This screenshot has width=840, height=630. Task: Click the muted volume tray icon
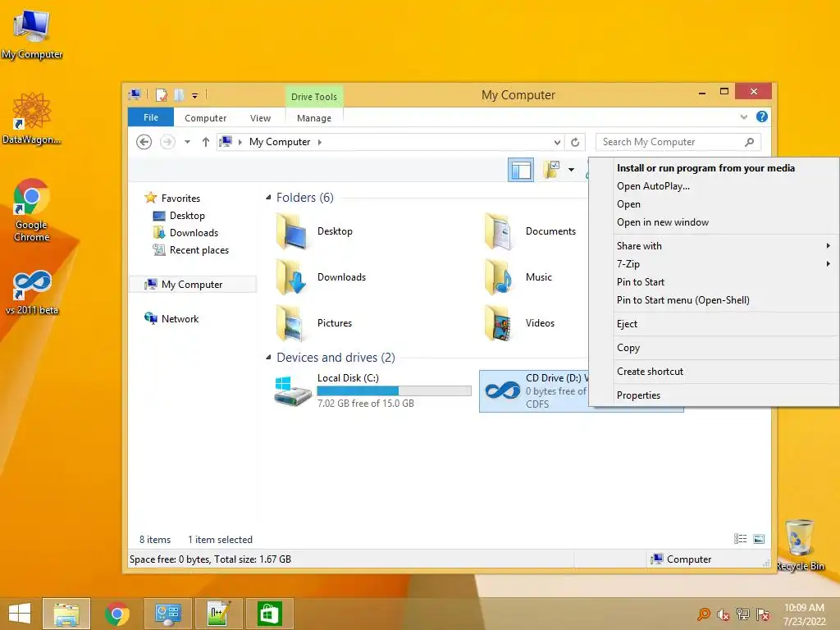point(724,614)
